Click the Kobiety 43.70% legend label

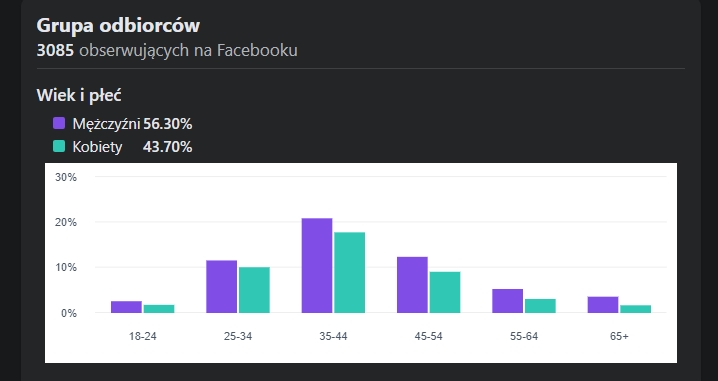[x=132, y=147]
